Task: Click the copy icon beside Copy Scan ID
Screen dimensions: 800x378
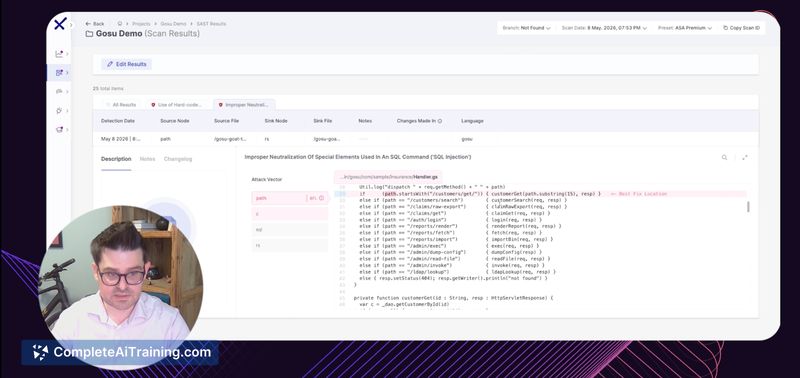Action: pos(726,28)
